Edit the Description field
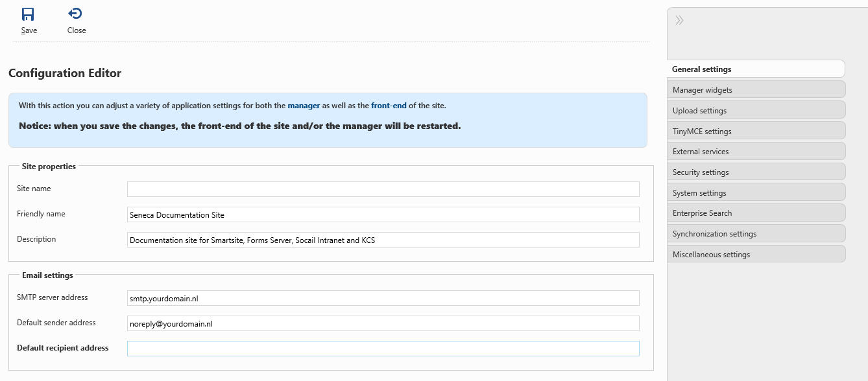868x381 pixels. [383, 240]
